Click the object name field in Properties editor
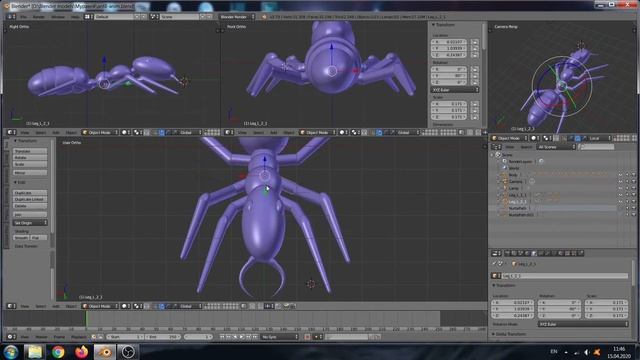The width and height of the screenshot is (640, 360). click(565, 276)
